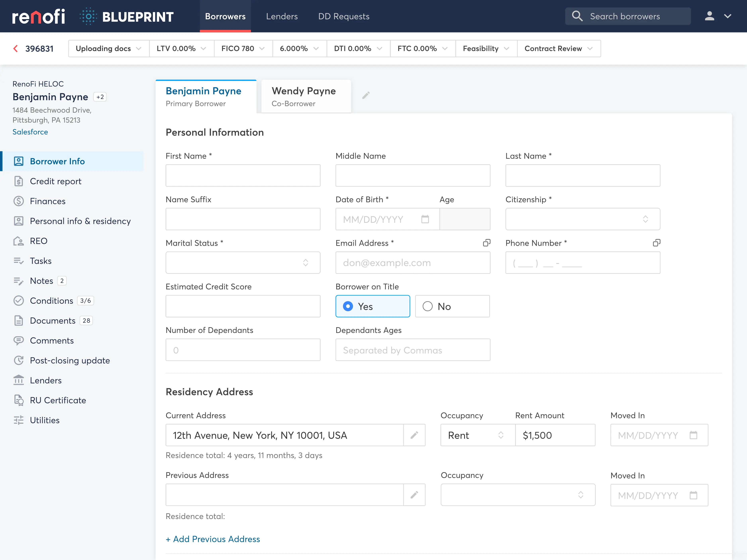Expand the Uploading docs status dropdown
The image size is (747, 560).
click(x=109, y=49)
